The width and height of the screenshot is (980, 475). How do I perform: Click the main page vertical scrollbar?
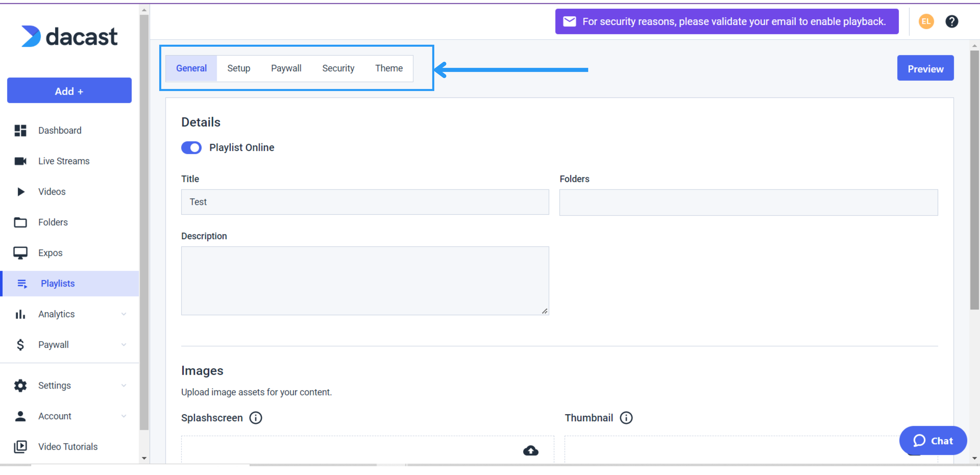click(x=974, y=180)
